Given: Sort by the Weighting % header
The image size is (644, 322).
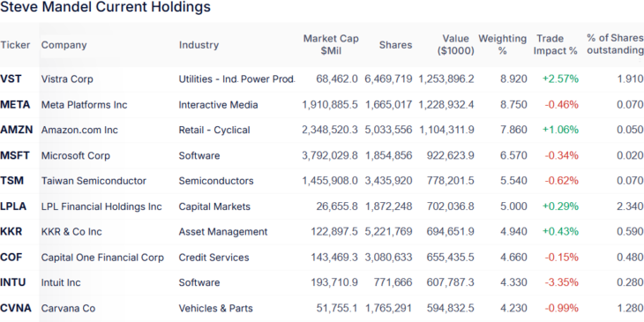Looking at the screenshot, I should tap(502, 44).
